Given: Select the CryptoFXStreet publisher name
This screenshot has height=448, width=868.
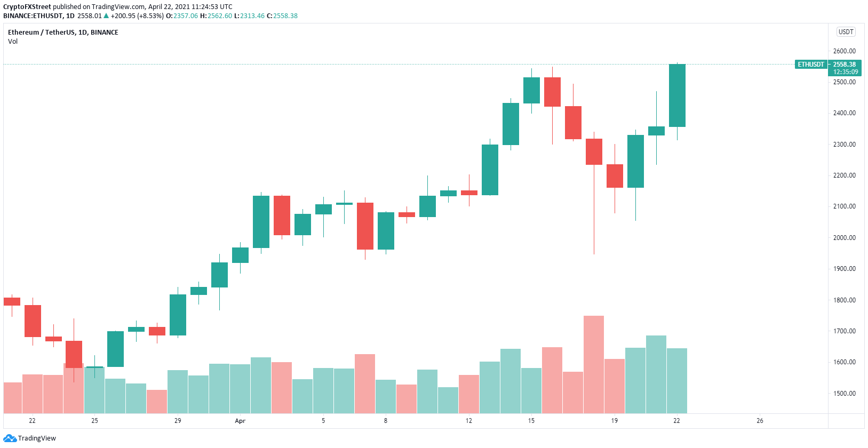Looking at the screenshot, I should 27,7.
